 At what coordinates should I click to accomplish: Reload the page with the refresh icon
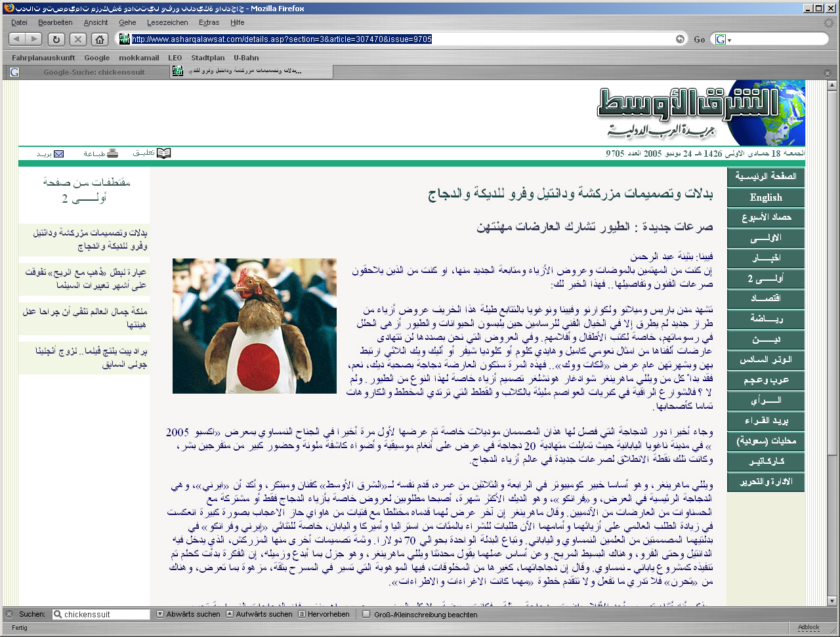point(56,39)
